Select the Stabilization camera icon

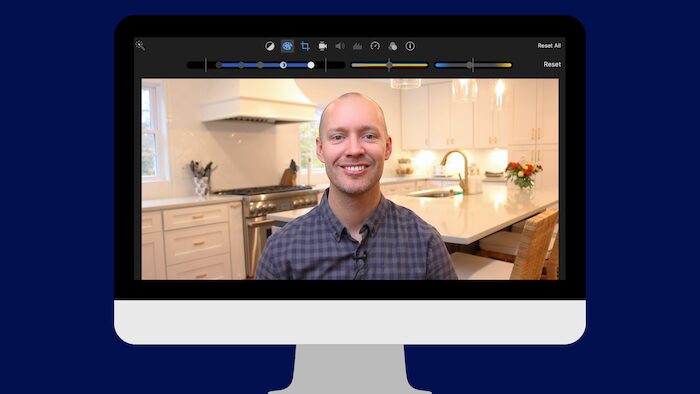tap(323, 46)
